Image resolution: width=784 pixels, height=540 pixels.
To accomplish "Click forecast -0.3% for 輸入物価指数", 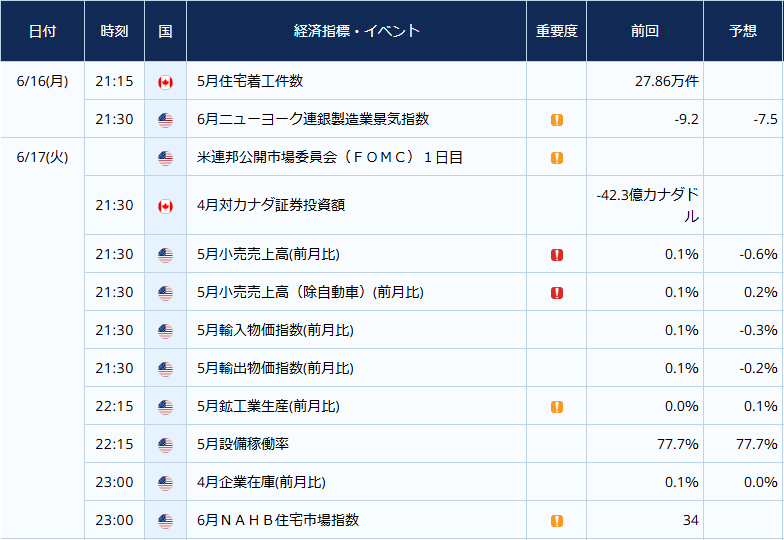I will coord(758,330).
